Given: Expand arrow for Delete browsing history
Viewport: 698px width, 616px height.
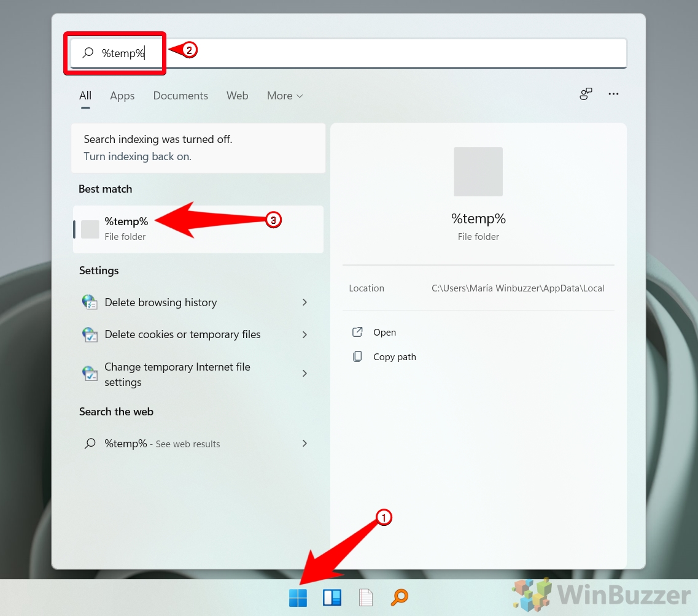Looking at the screenshot, I should (x=304, y=302).
